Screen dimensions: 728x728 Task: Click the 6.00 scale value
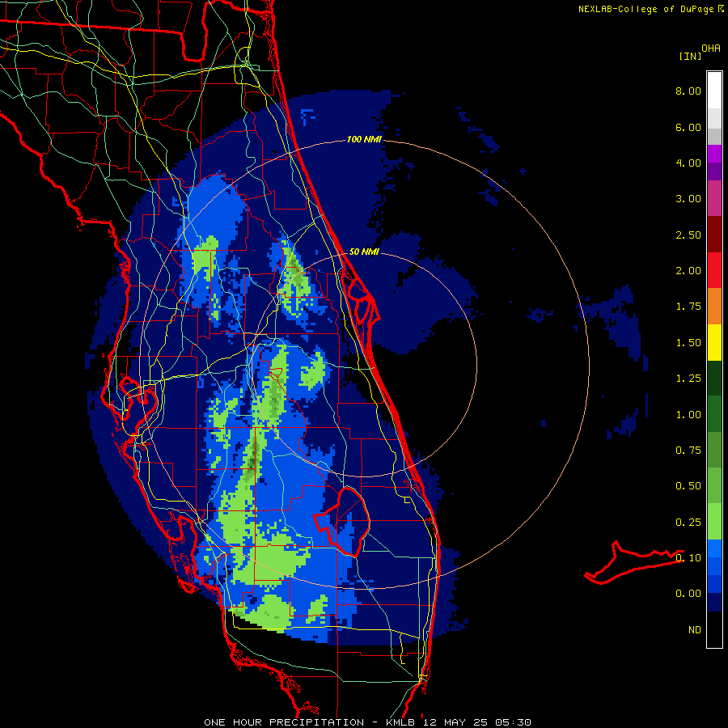688,127
